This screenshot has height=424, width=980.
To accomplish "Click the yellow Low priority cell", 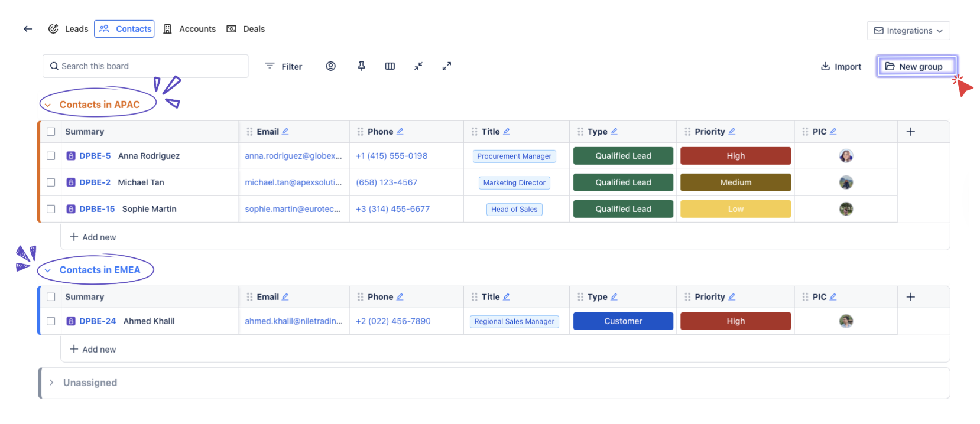I will pos(735,209).
